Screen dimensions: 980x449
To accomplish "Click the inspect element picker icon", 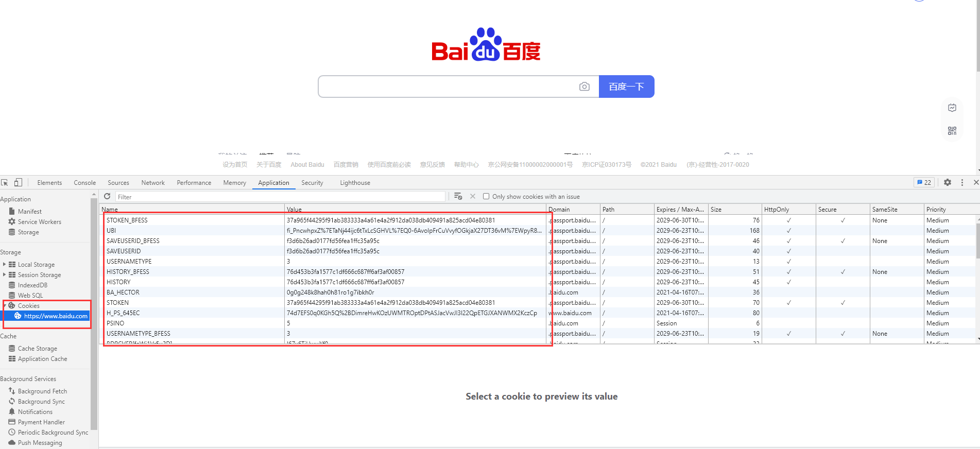I will click(x=5, y=183).
